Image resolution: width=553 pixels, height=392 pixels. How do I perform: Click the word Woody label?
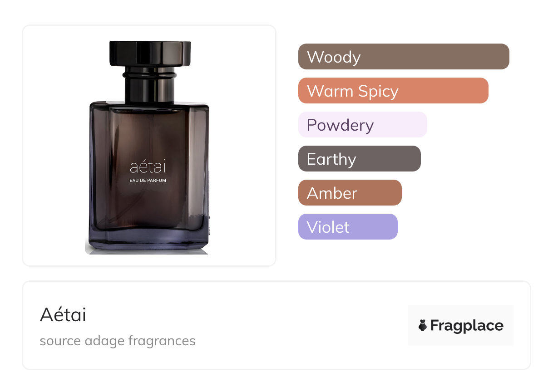334,57
